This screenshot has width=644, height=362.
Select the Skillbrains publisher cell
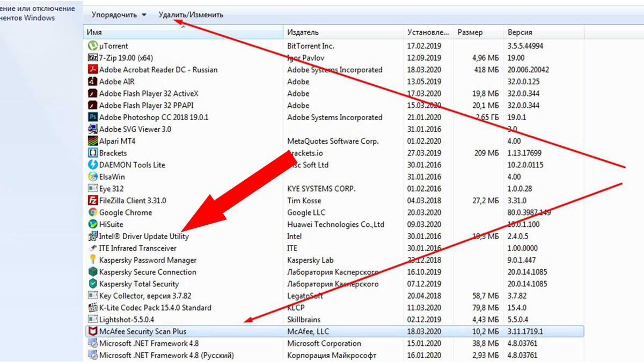[x=304, y=320]
